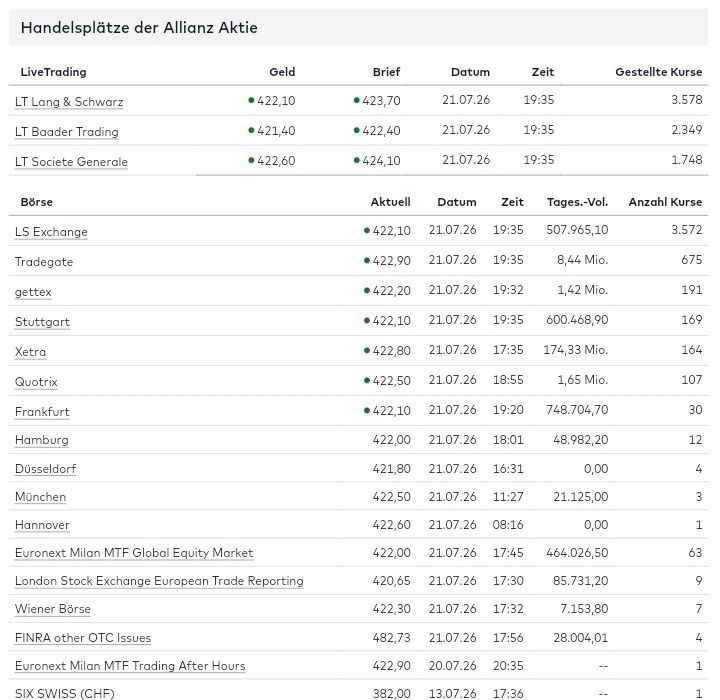
Task: Click Tradegate price 422,90
Action: point(392,260)
